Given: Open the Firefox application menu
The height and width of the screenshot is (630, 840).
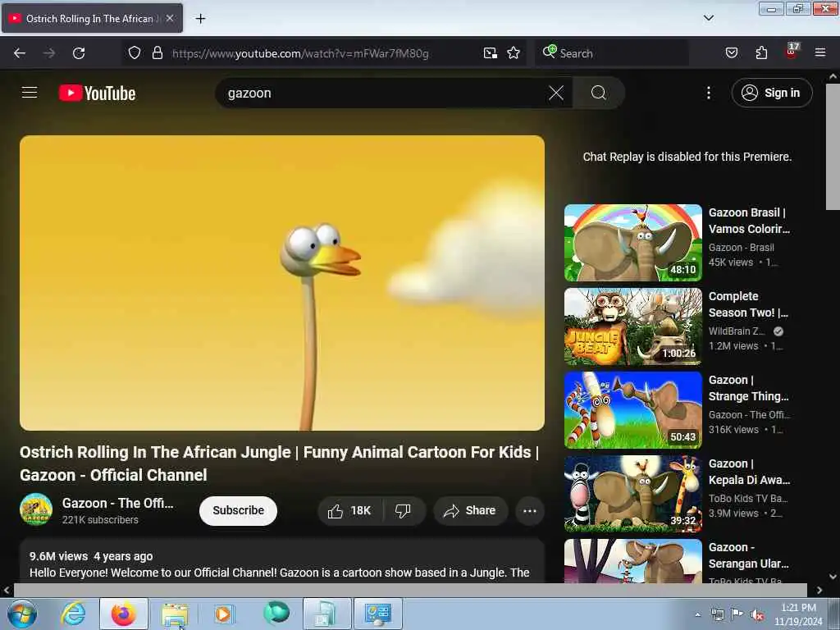Looking at the screenshot, I should 820,52.
